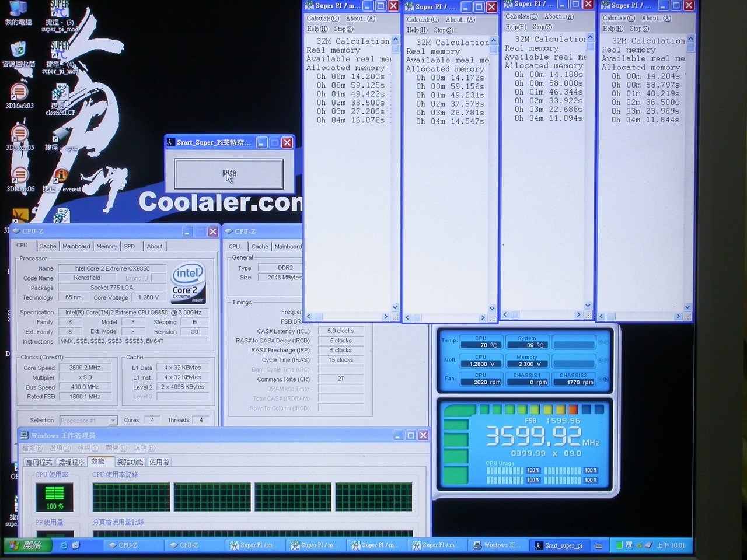Click the CAS# Latency 5.0 clocks value
This screenshot has width=747, height=560.
pyautogui.click(x=341, y=331)
